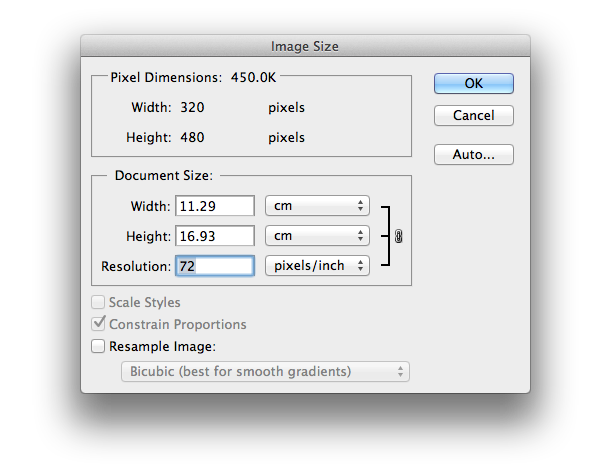Open the Document Size Height unit dropdown
The image size is (611, 472).
pyautogui.click(x=317, y=236)
